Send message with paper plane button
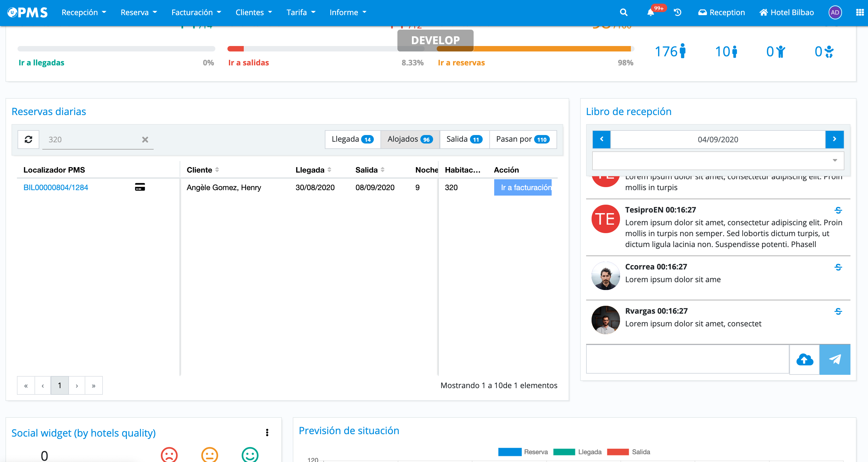Screen dimensions: 868x462 coord(835,359)
